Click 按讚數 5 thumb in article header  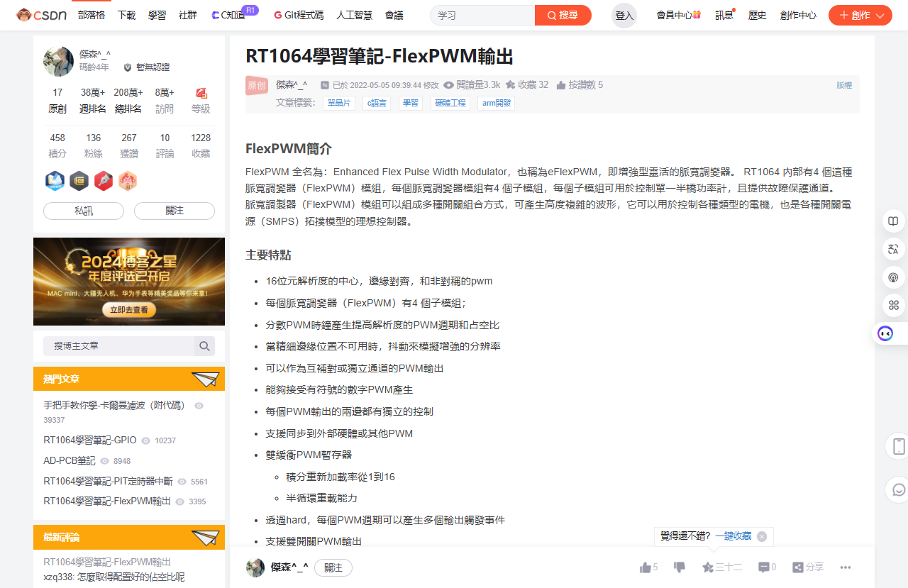[580, 84]
